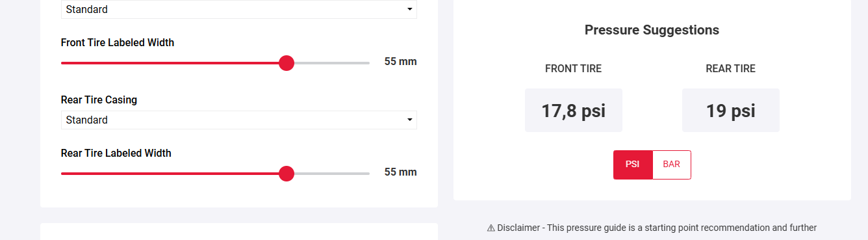This screenshot has width=868, height=240.
Task: Click the grey end of front width slider track
Action: pyautogui.click(x=332, y=63)
